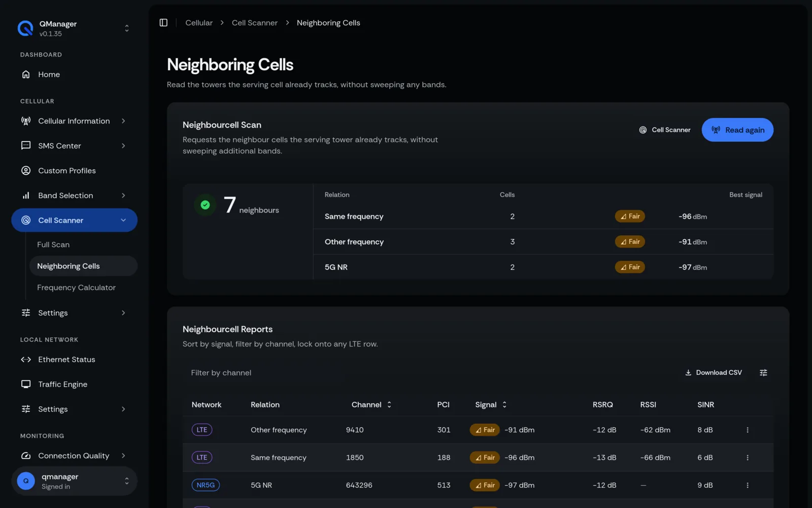Sort the table by Channel column
This screenshot has height=508, width=812.
[x=371, y=405]
